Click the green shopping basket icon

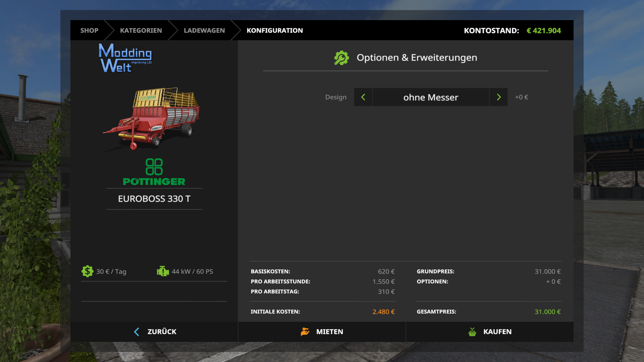tap(472, 332)
